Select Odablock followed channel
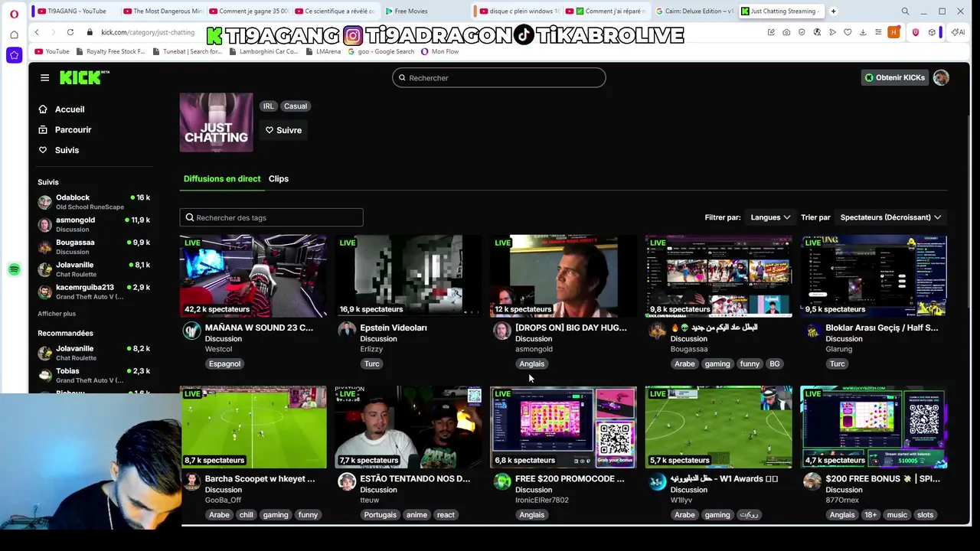This screenshot has height=551, width=980. coord(94,202)
